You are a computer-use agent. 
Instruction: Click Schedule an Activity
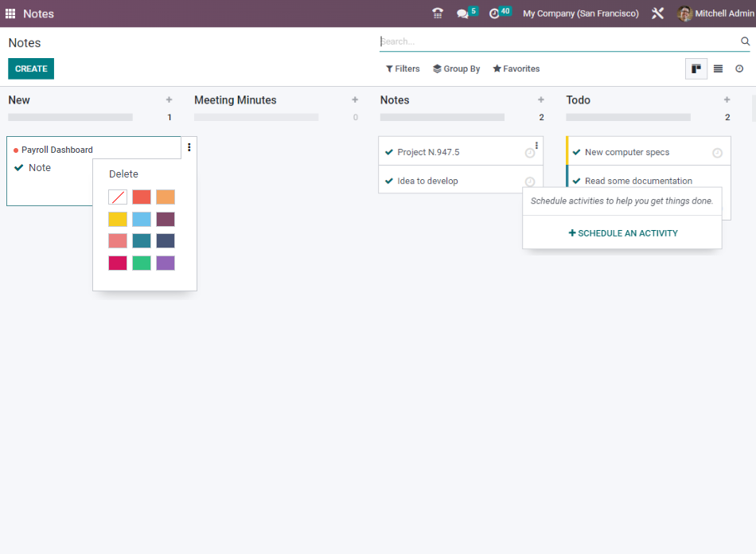[623, 233]
